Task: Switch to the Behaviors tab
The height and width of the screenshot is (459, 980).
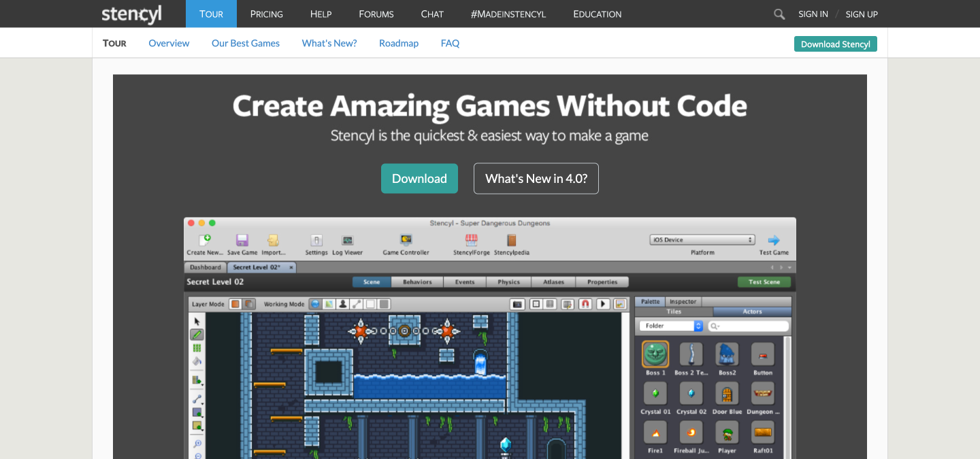Action: tap(417, 282)
